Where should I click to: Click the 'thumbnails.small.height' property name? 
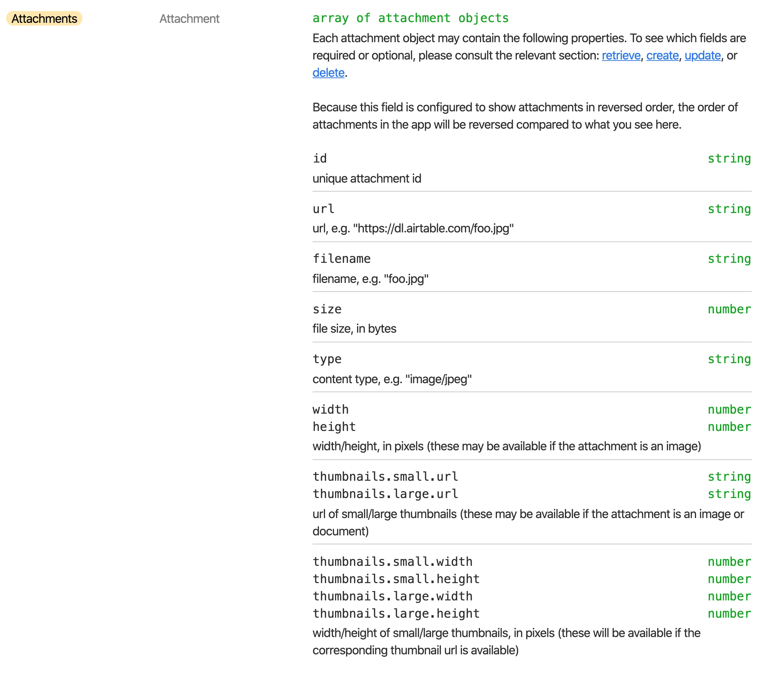click(396, 579)
